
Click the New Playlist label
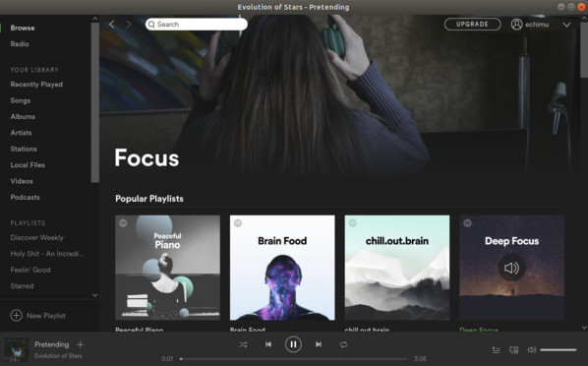[x=46, y=316]
